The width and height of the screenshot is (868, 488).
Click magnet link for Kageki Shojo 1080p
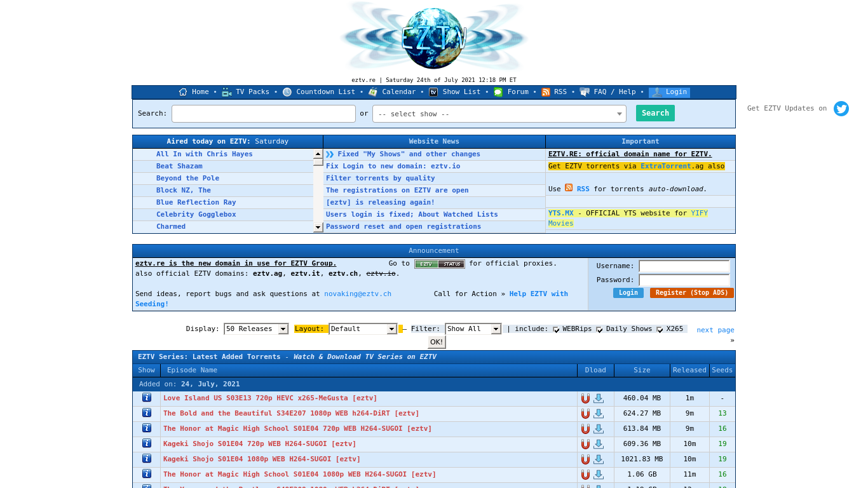585,459
